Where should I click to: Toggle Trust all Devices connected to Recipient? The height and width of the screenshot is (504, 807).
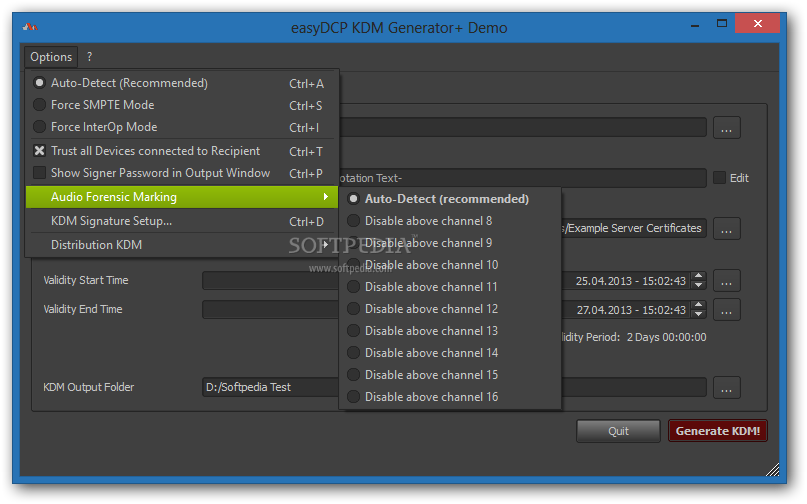click(182, 151)
